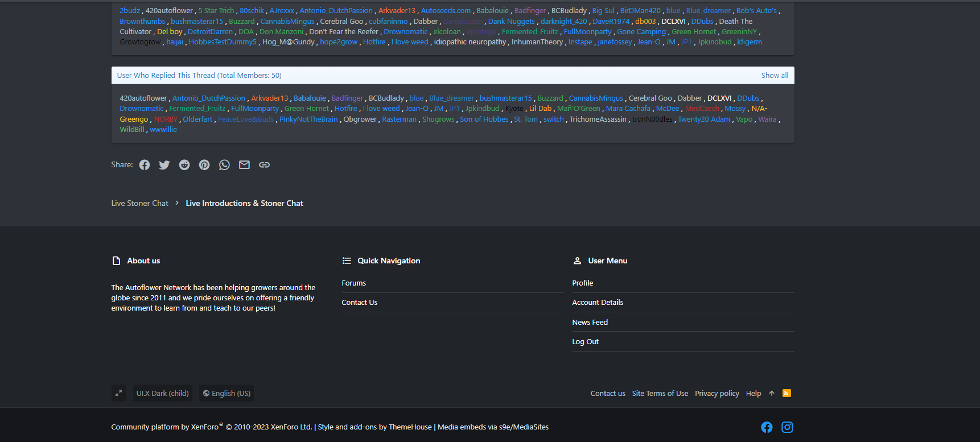The height and width of the screenshot is (442, 980).
Task: Open Privacy policy link
Action: pos(717,393)
